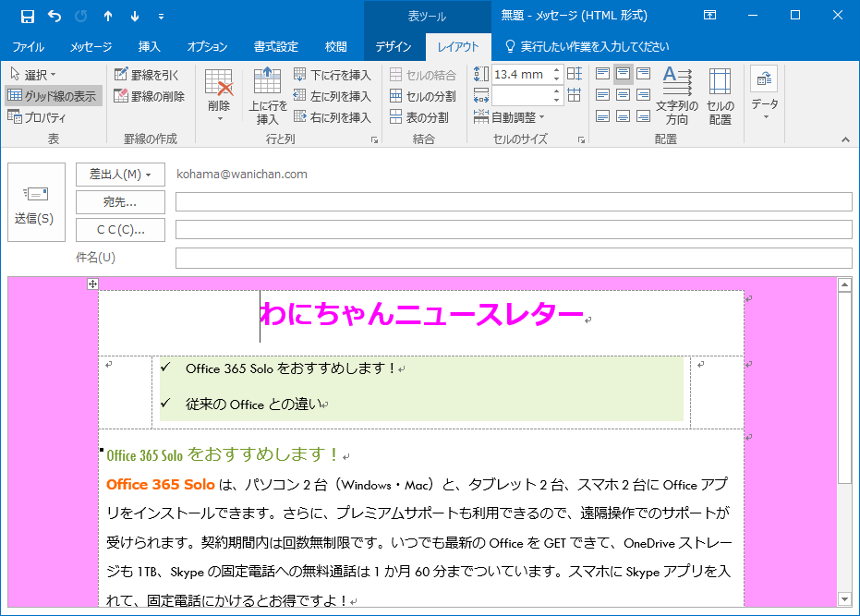Viewport: 860px width, 616px height.
Task: Switch to the オプション tab
Action: pyautogui.click(x=207, y=46)
